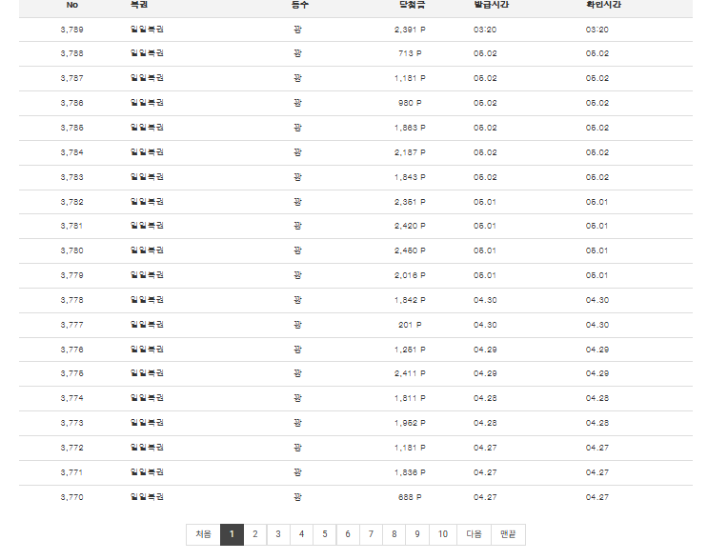This screenshot has width=728, height=560.
Task: Navigate to page 6
Action: tap(348, 534)
